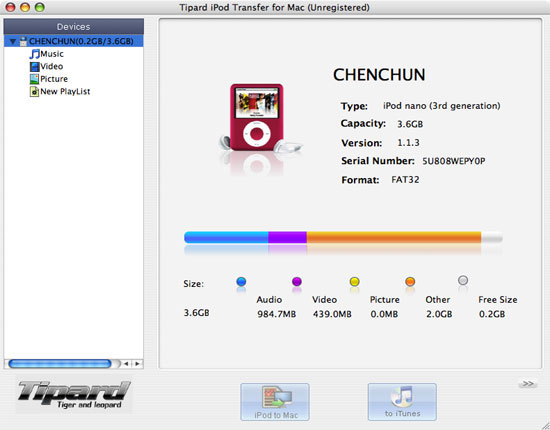The width and height of the screenshot is (550, 430).
Task: Open the Picture category
Action: 54,79
